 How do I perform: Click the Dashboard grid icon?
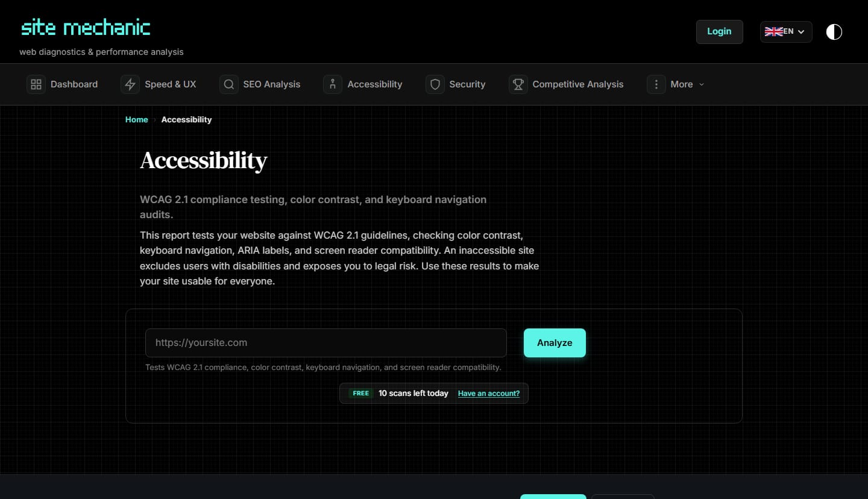[36, 84]
